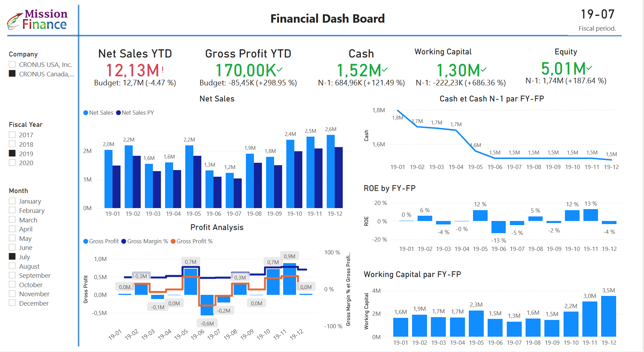Image resolution: width=644 pixels, height=352 pixels.
Task: Click the fiscal period value 19-07
Action: click(x=597, y=14)
